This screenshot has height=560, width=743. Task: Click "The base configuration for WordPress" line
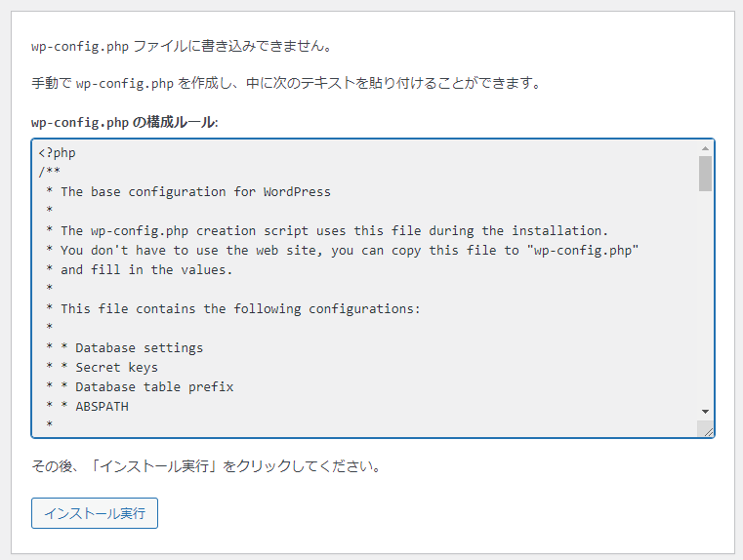195,192
